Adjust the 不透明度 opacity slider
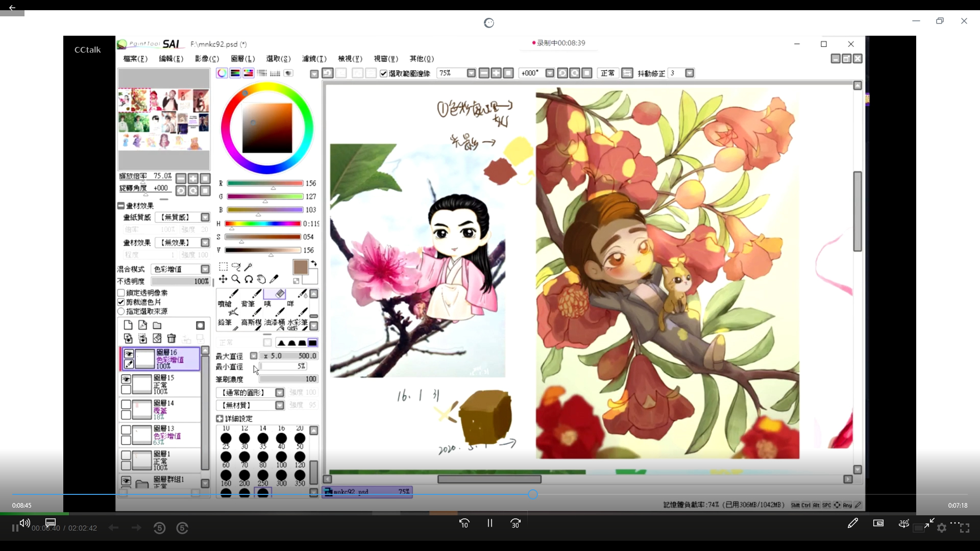The height and width of the screenshot is (551, 980). tap(181, 281)
